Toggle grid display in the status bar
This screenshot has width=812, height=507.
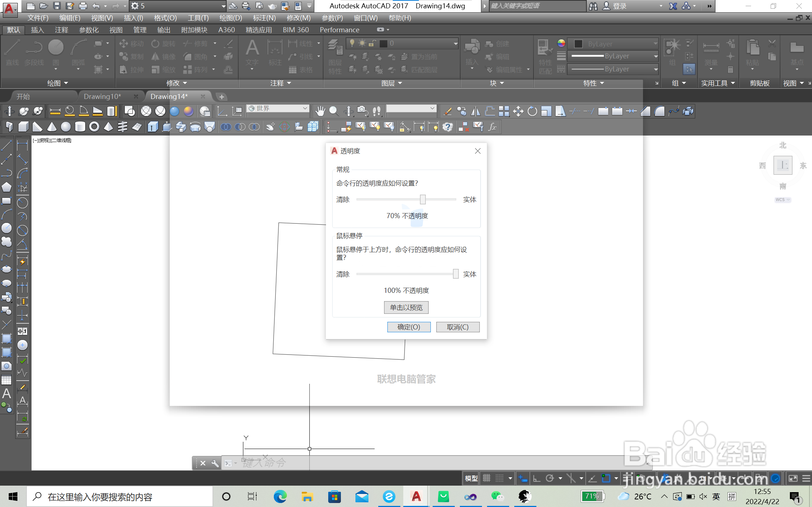point(487,478)
